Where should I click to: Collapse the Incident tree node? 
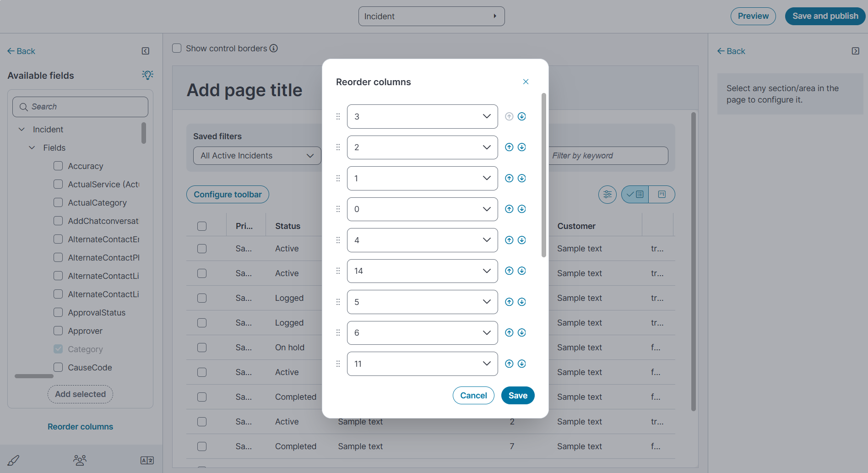point(22,130)
